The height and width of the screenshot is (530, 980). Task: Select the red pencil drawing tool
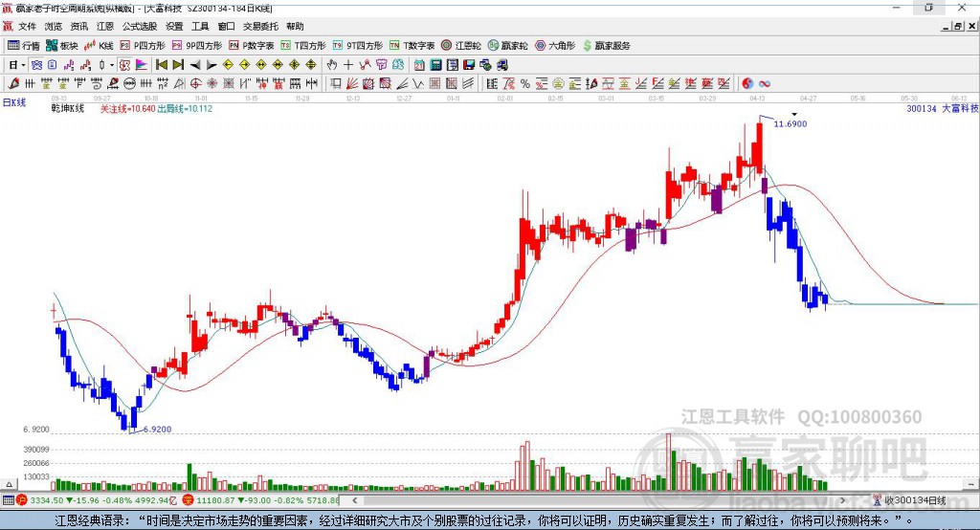pyautogui.click(x=13, y=84)
